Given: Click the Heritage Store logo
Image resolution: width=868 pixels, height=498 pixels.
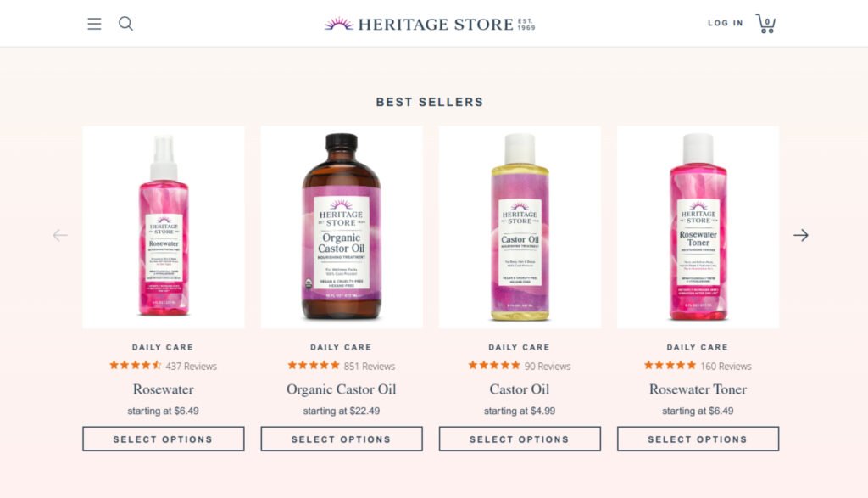Looking at the screenshot, I should point(429,24).
